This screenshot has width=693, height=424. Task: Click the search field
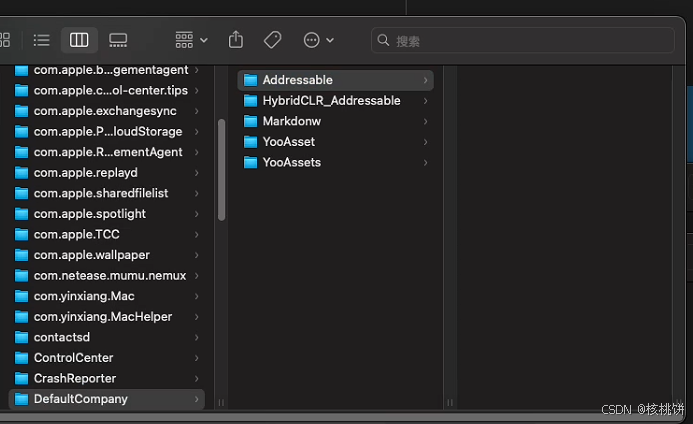[523, 41]
